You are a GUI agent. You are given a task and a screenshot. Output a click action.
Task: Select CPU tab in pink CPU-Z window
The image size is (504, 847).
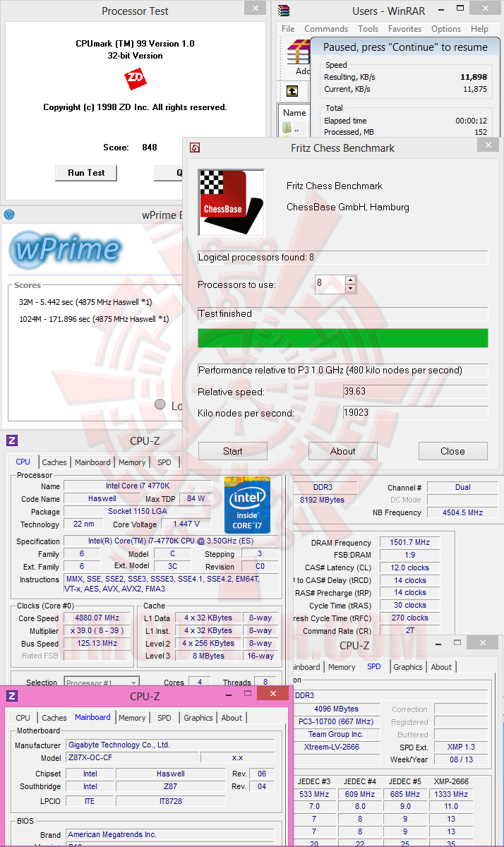point(23,718)
